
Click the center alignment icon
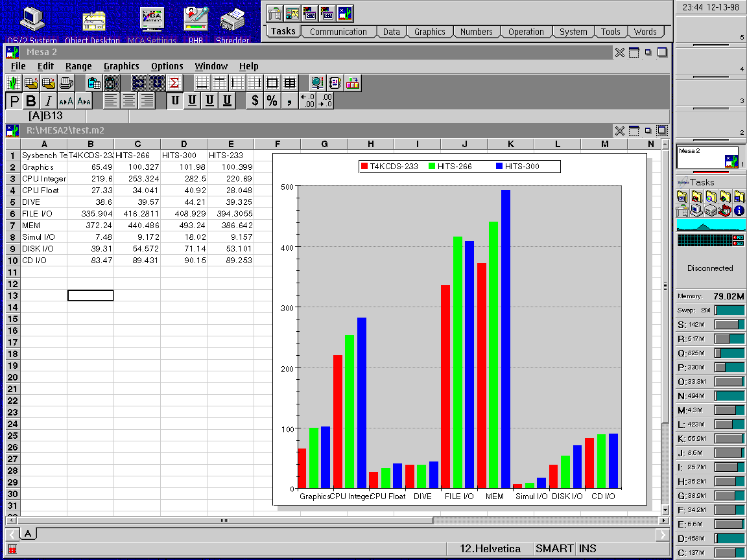click(x=130, y=100)
